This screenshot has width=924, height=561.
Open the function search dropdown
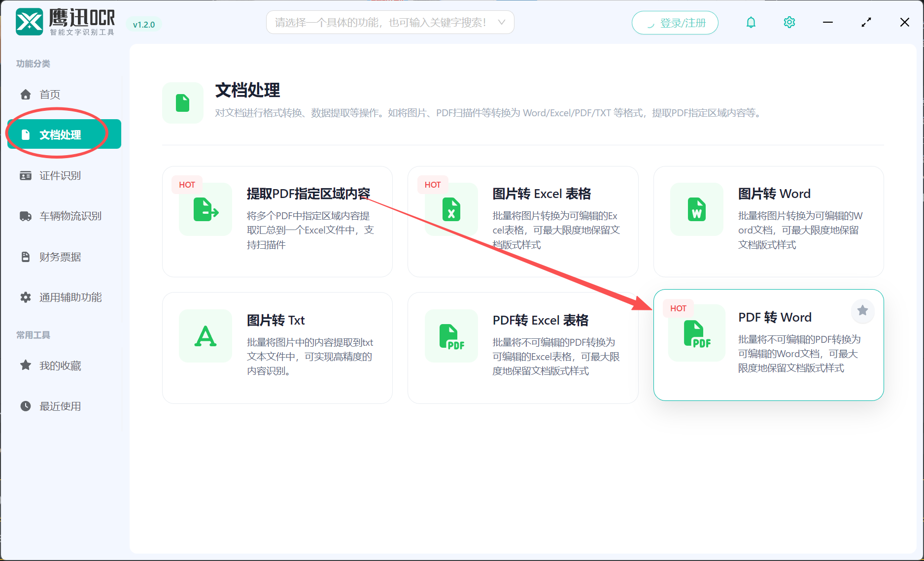pos(389,22)
